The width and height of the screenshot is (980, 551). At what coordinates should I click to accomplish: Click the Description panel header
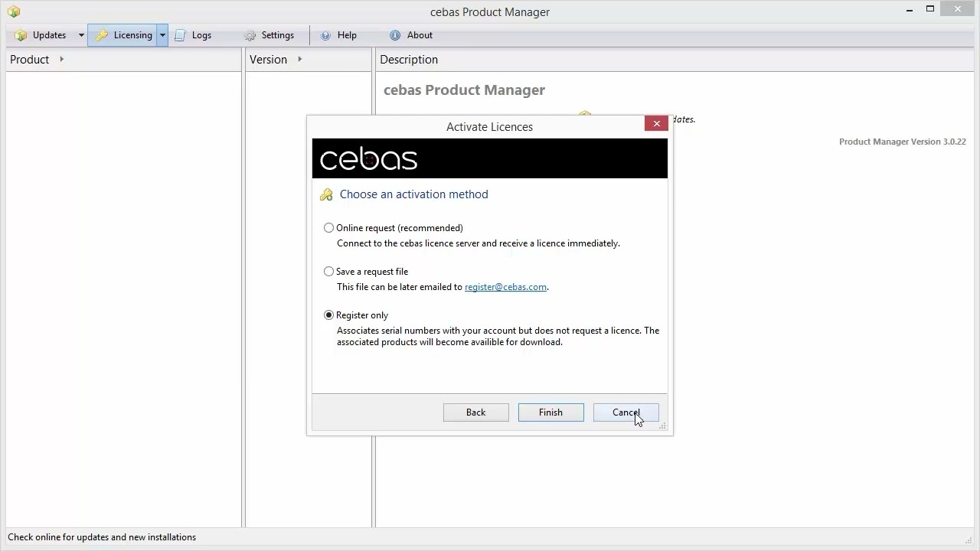[675, 60]
